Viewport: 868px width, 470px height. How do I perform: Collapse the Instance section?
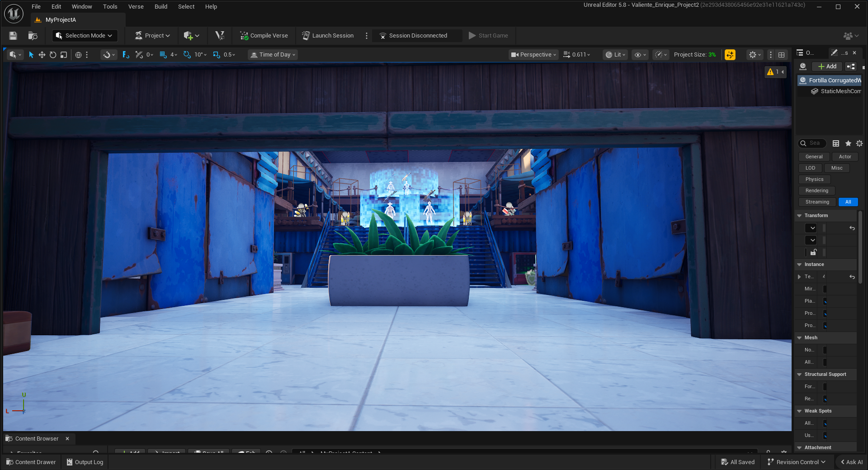[799, 265]
